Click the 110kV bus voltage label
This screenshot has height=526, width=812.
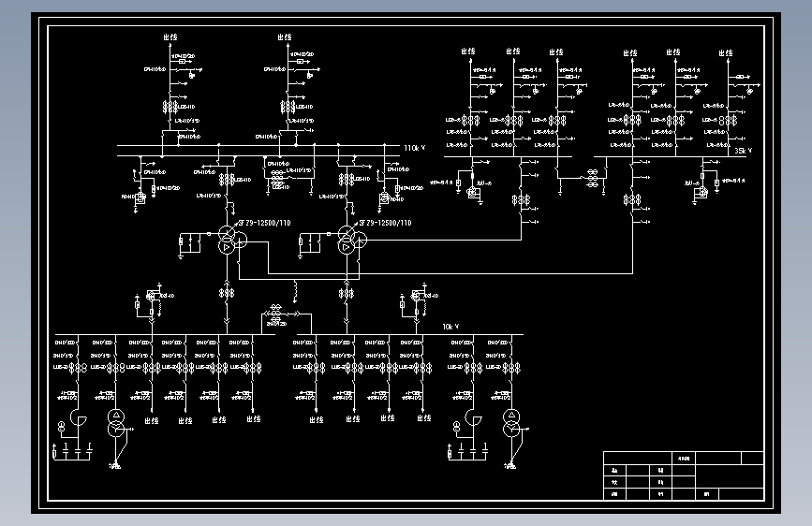pyautogui.click(x=414, y=148)
